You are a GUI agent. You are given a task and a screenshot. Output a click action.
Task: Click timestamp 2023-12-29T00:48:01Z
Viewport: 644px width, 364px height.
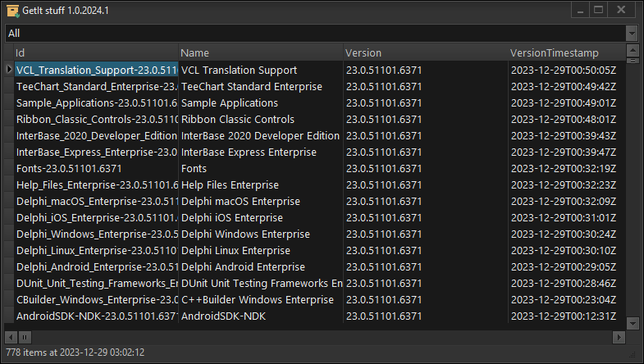564,120
